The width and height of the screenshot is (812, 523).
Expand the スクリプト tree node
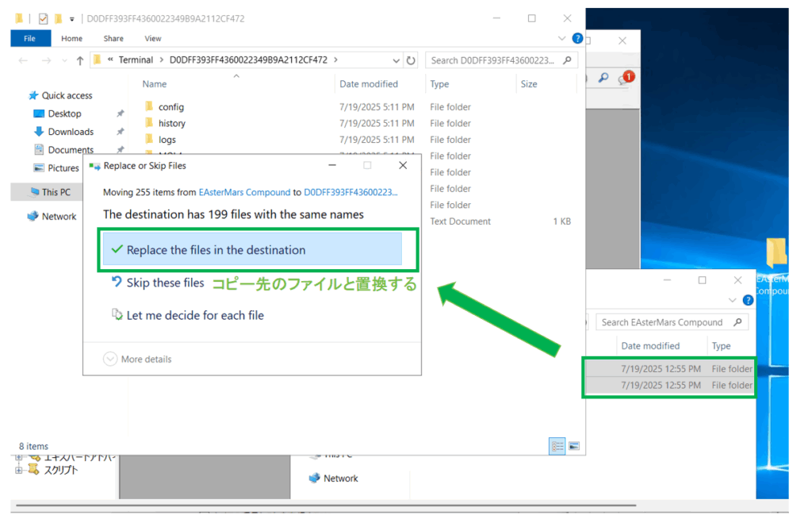pos(19,470)
